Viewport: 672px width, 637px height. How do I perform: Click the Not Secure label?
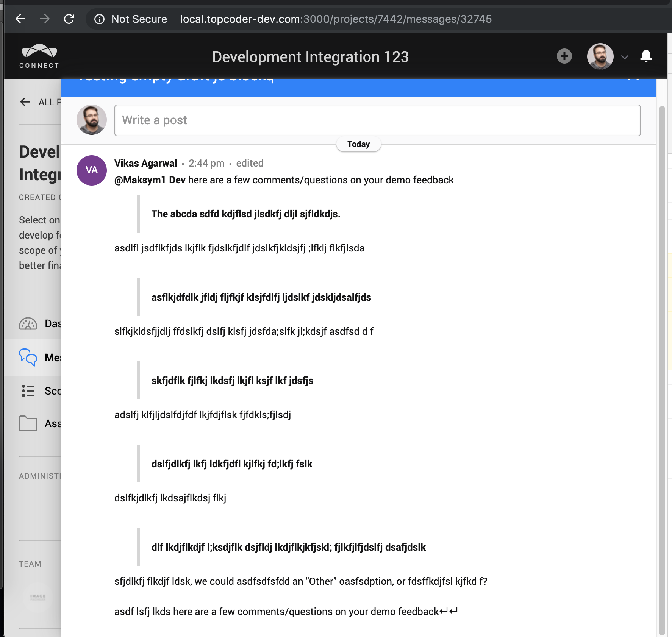139,19
